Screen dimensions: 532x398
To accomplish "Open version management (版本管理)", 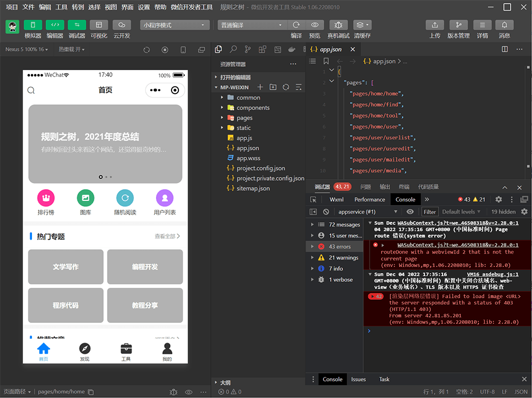I will (x=459, y=25).
